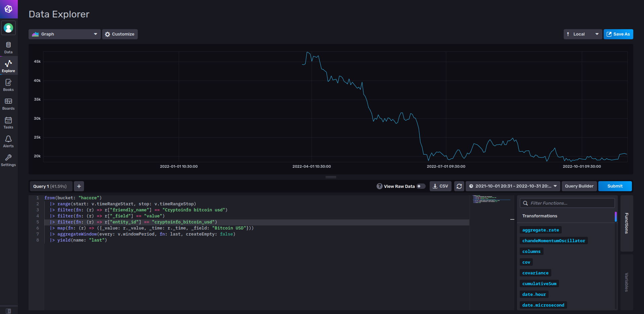The image size is (644, 314).
Task: Click line 1 from(bucket: "hacore") in editor
Action: tap(73, 198)
